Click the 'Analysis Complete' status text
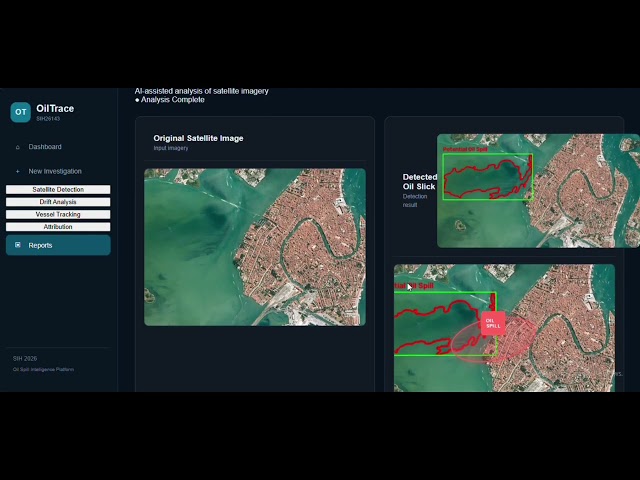 pyautogui.click(x=173, y=100)
